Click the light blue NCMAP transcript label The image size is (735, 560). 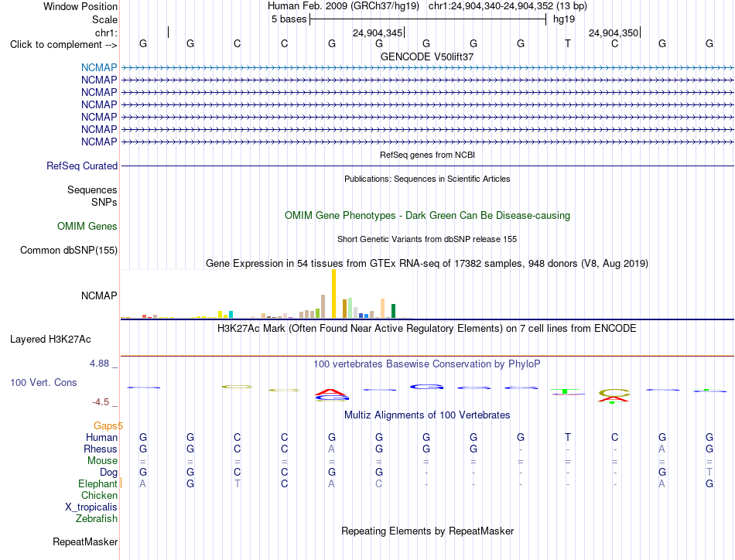[x=99, y=67]
